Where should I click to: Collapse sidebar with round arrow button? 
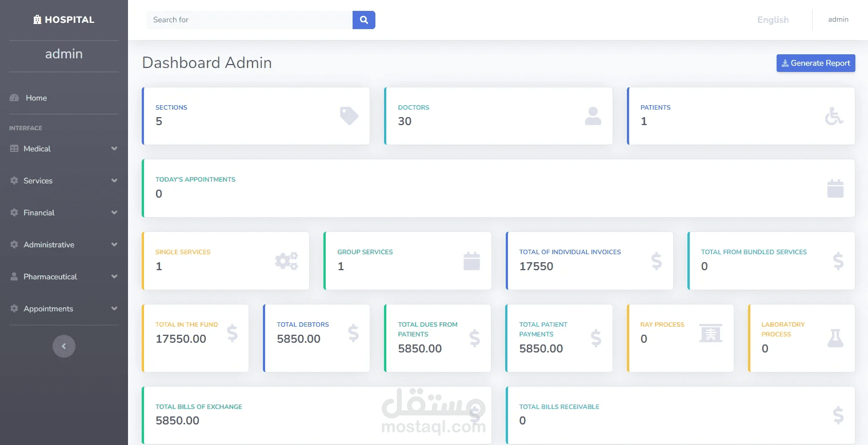coord(64,346)
